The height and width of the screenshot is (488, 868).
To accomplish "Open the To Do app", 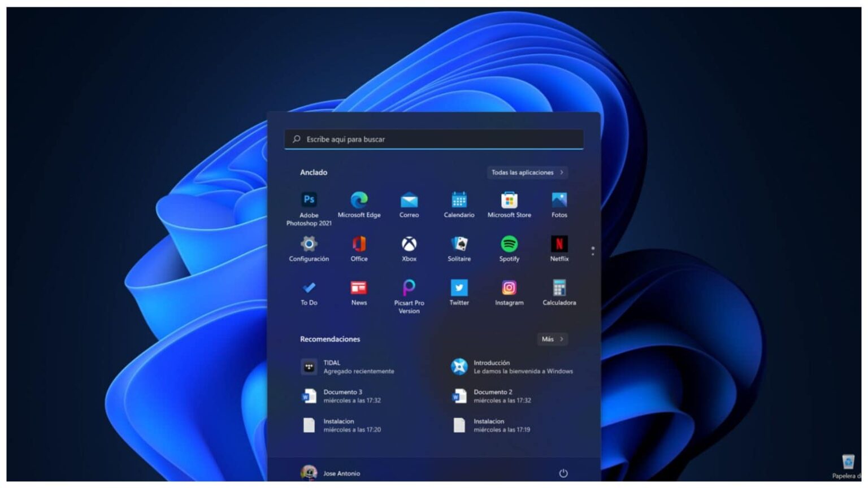I will (x=309, y=293).
